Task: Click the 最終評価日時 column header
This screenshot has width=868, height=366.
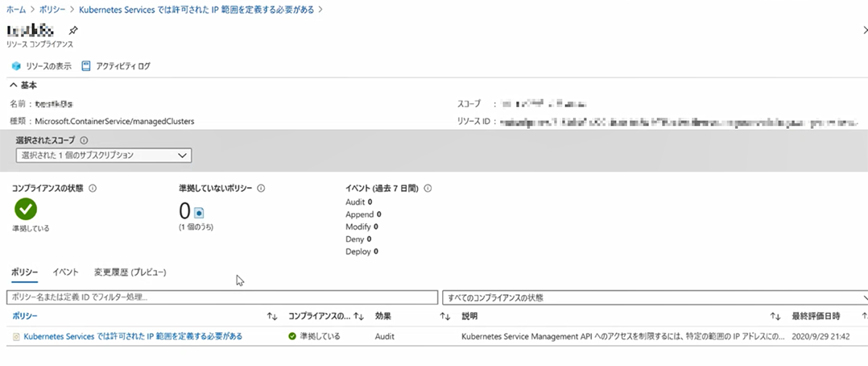Action: [x=816, y=317]
